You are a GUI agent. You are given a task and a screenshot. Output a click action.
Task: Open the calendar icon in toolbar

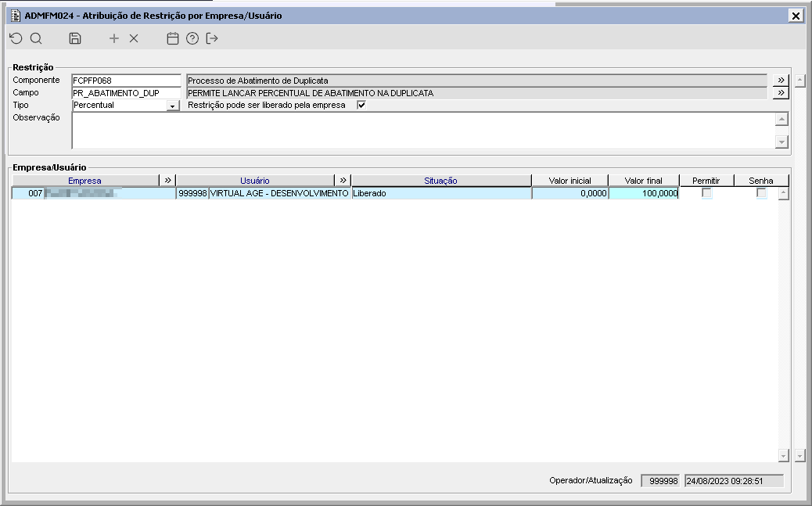(172, 38)
